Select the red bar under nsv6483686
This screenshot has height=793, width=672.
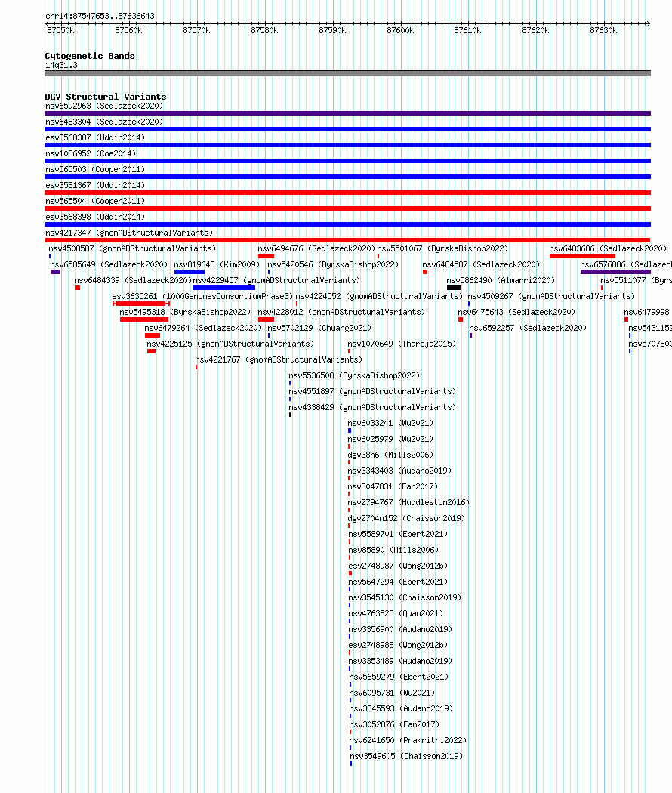[582, 257]
